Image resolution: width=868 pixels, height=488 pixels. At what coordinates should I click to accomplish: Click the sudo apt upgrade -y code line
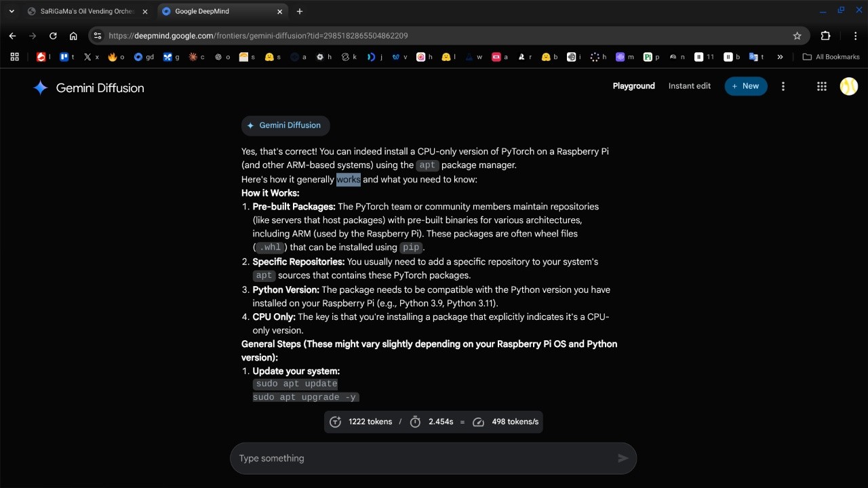click(306, 397)
